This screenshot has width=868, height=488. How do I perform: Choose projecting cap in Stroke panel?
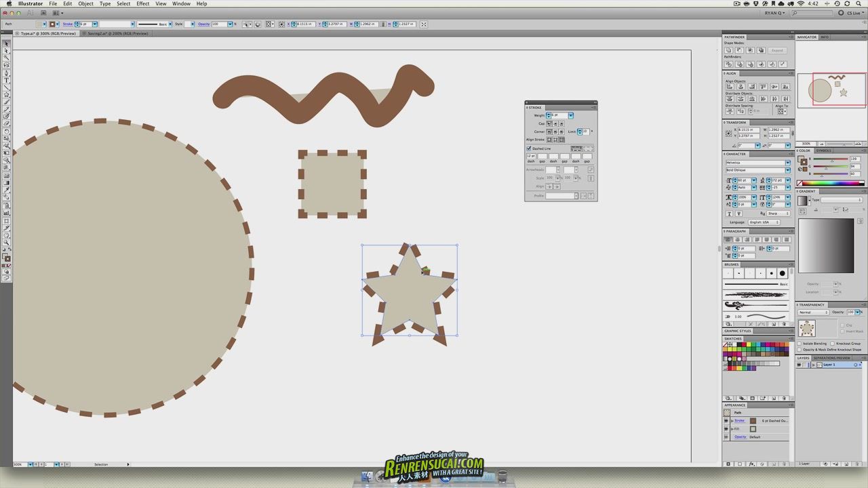561,124
